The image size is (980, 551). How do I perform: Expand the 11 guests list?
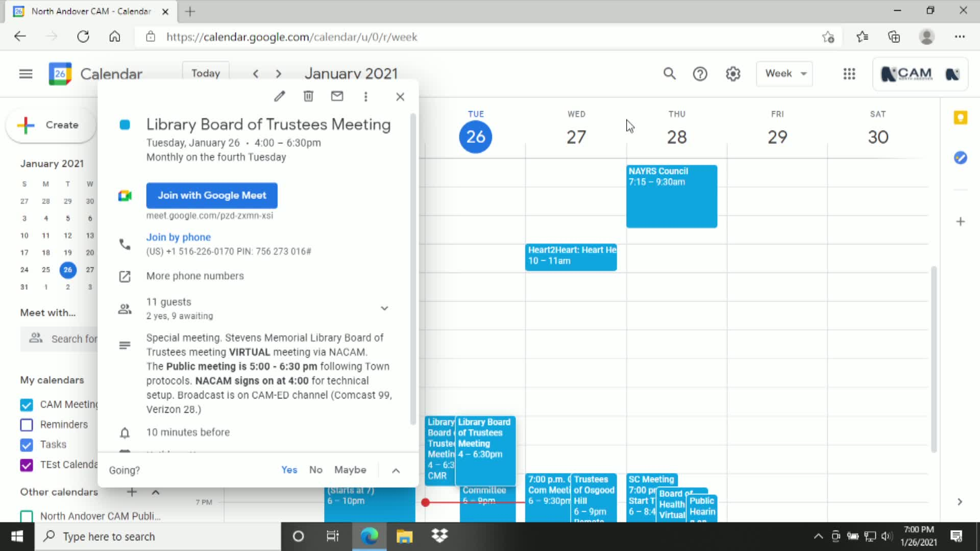point(384,308)
